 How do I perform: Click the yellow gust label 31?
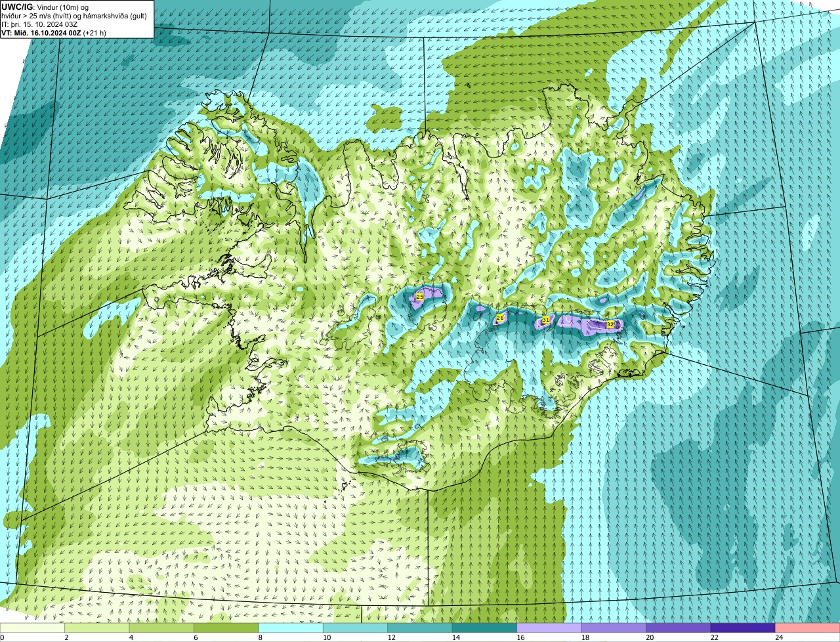(545, 320)
